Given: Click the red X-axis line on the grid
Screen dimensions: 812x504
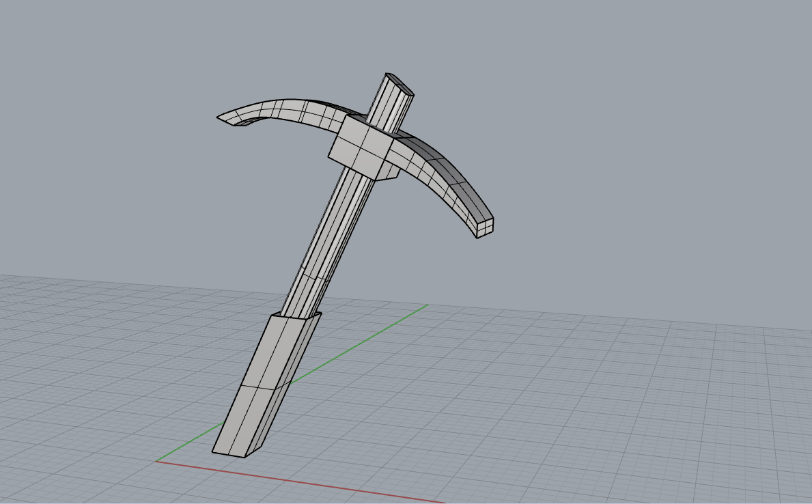Looking at the screenshot, I should coord(300,482).
